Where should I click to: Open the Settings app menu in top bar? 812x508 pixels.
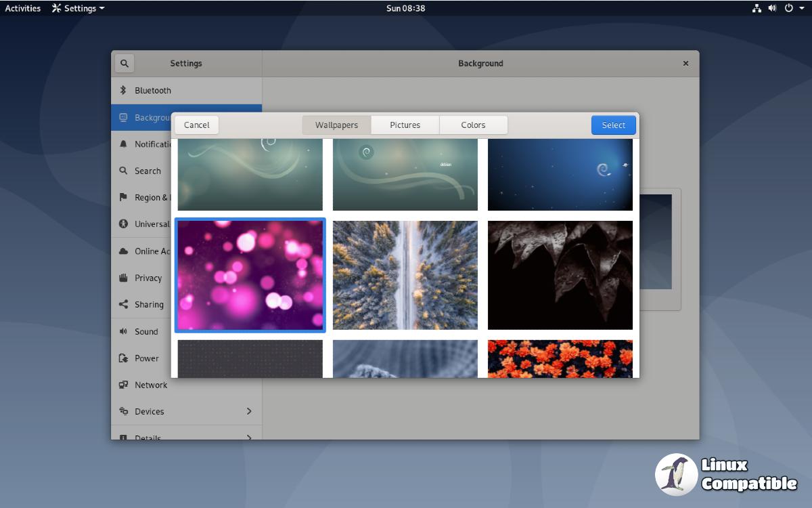78,8
